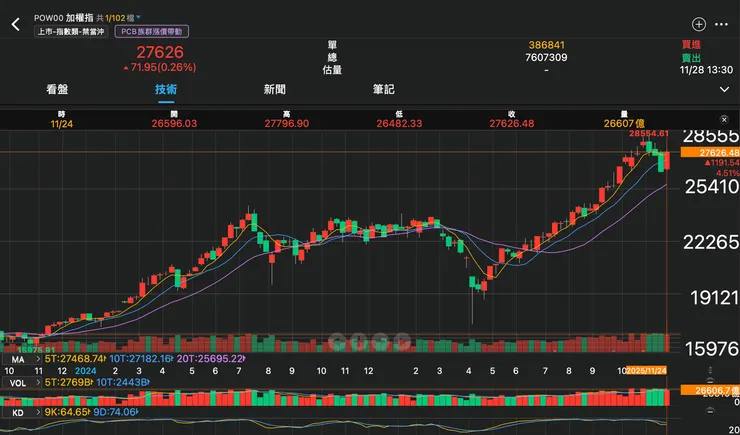Click the 5T:27468.74 moving average value
This screenshot has width=740, height=435.
pos(74,359)
